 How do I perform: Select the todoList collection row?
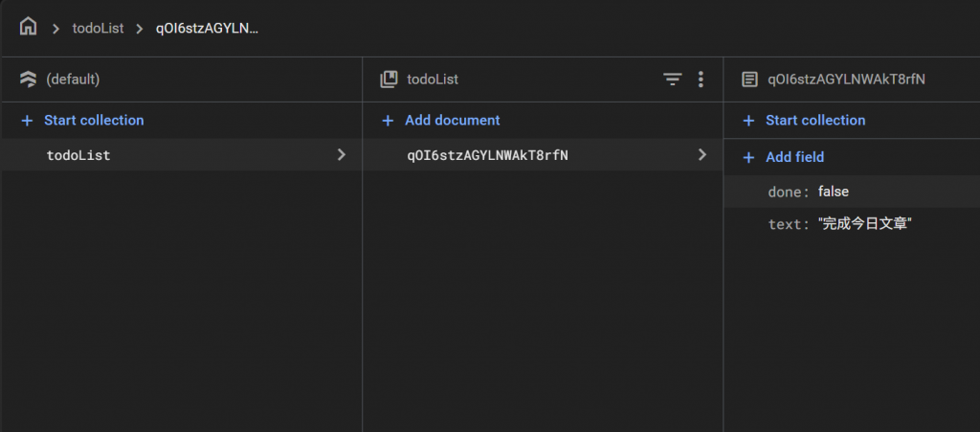[78, 154]
